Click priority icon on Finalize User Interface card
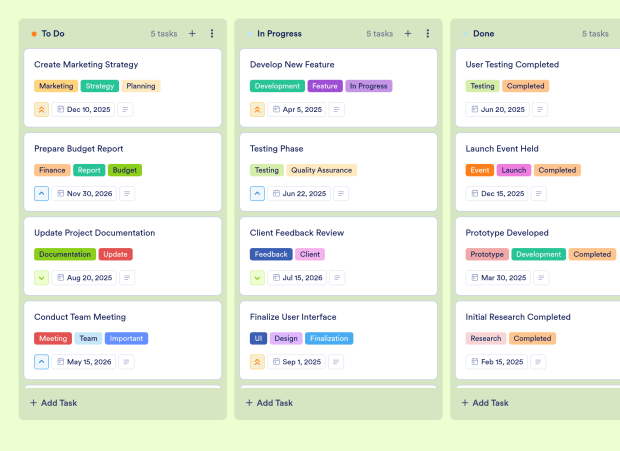This screenshot has width=620, height=451. tap(258, 362)
